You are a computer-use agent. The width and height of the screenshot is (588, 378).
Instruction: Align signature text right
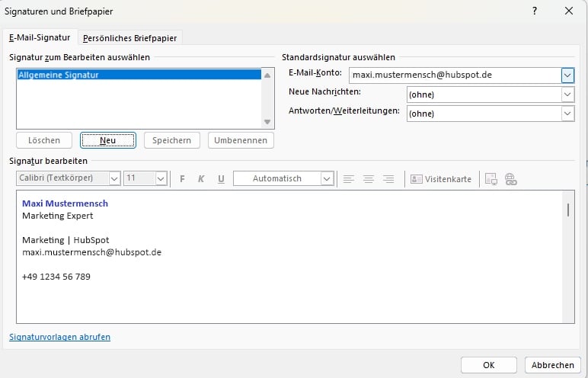pos(388,179)
